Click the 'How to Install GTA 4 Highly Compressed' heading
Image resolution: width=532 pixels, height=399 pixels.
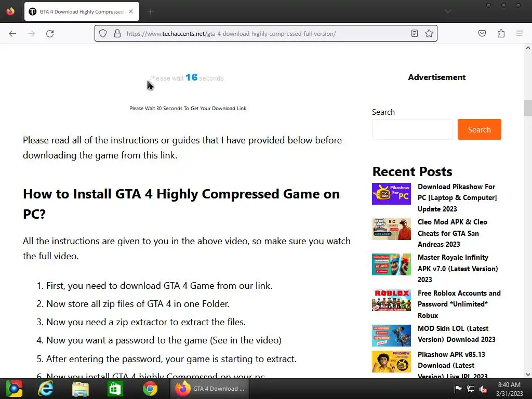(x=181, y=204)
